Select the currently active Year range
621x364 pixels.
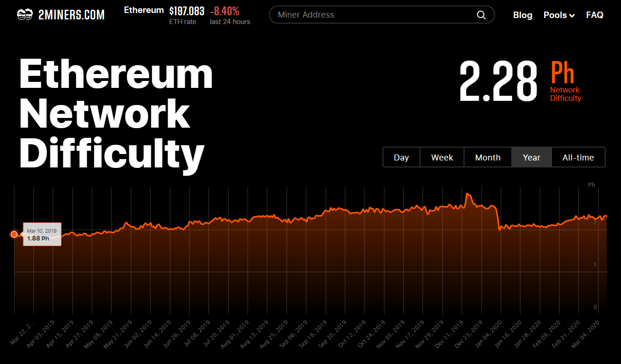tap(531, 157)
